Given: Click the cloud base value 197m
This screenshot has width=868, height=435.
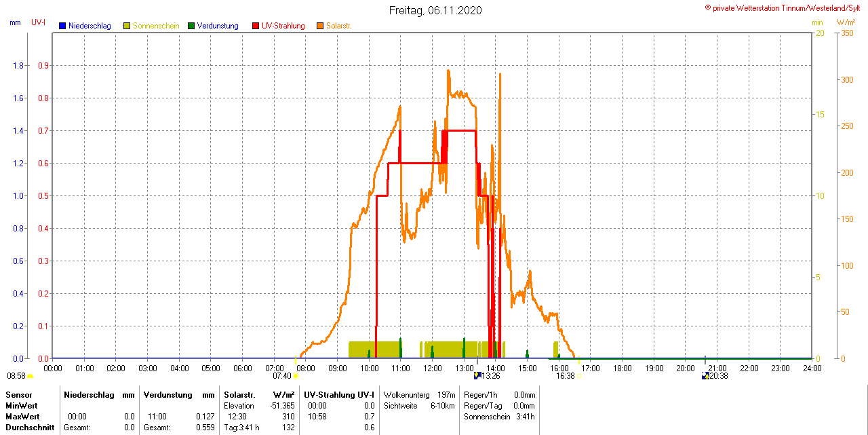Looking at the screenshot, I should [x=446, y=394].
